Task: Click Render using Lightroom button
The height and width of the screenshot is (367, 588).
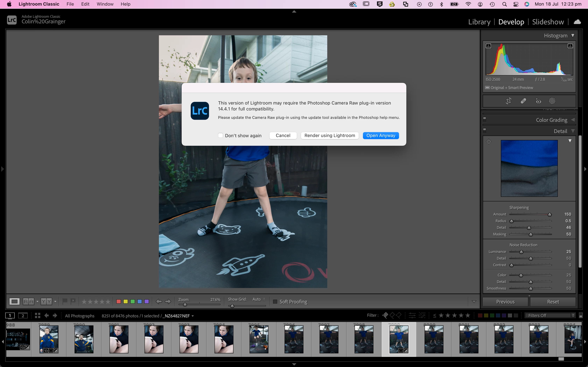Action: 330,135
